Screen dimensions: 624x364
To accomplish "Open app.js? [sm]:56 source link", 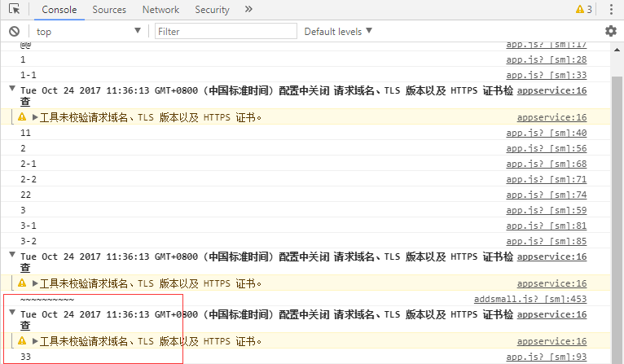I will tap(546, 148).
